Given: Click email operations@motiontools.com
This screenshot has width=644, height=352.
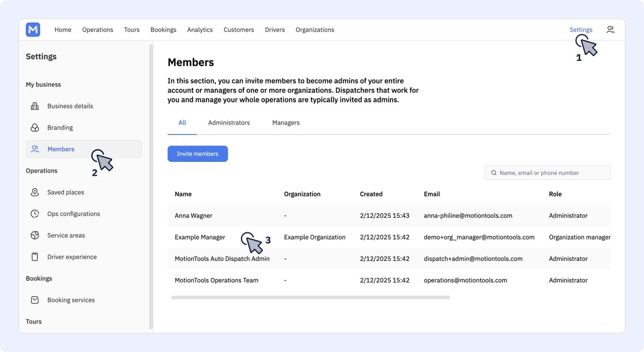Looking at the screenshot, I should [465, 280].
